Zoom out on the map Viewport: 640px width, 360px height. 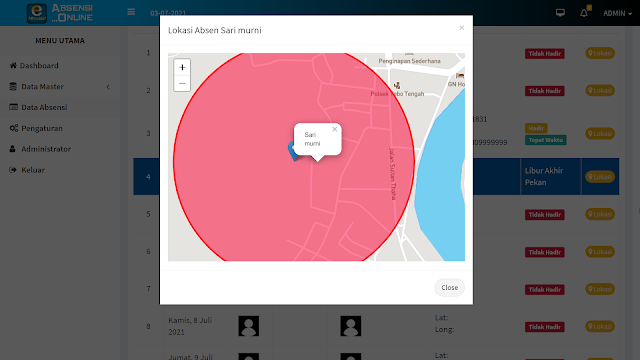[182, 83]
